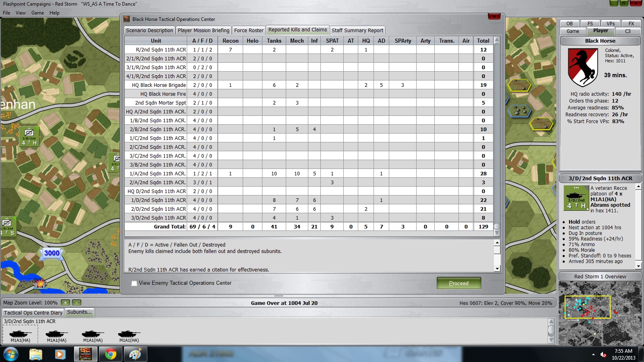The height and width of the screenshot is (362, 644).
Task: Open the Subunits tab
Action: (x=79, y=312)
